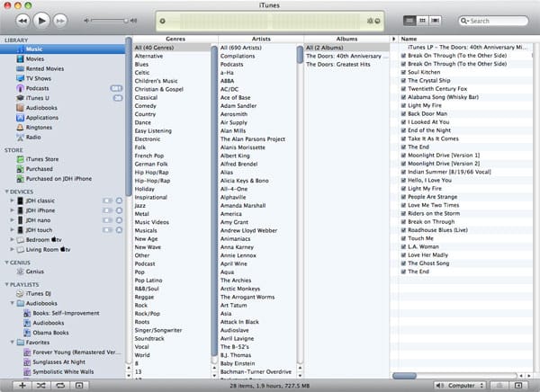Click in the Search field
The height and width of the screenshot is (392, 540).
pyautogui.click(x=493, y=21)
